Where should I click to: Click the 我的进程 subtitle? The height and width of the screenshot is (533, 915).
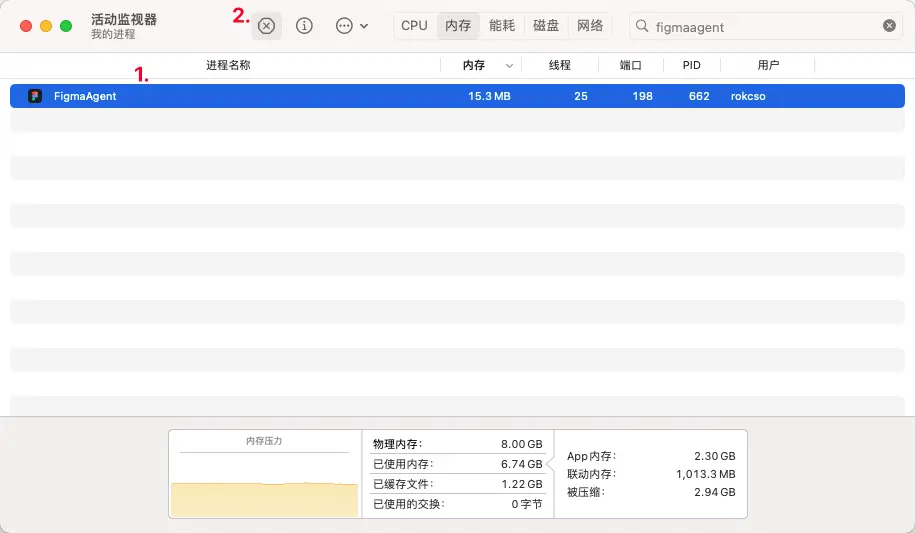113,34
